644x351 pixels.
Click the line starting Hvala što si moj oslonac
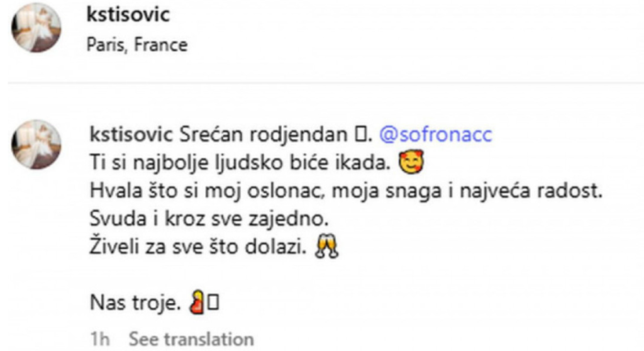tap(346, 191)
